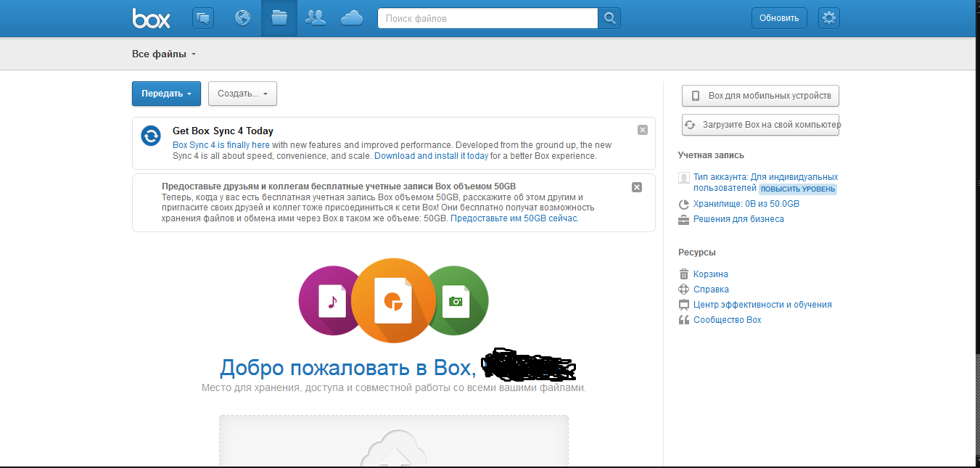Click the magnifier search button
980x468 pixels.
click(x=609, y=18)
